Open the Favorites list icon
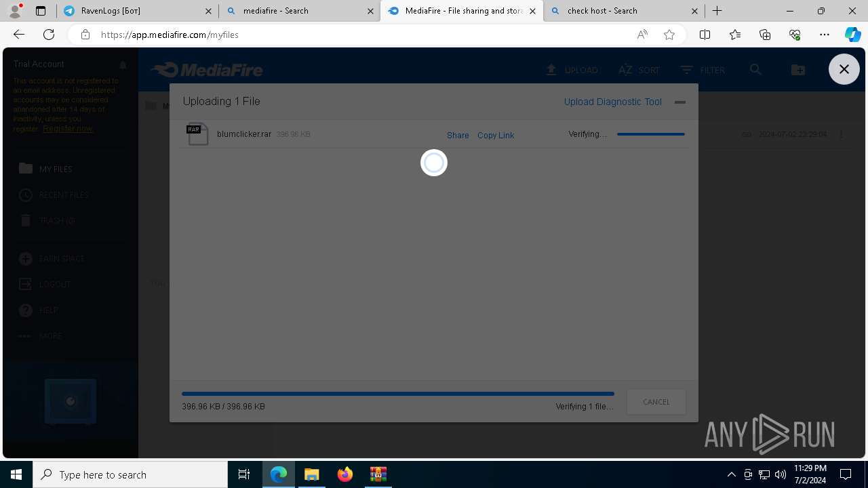This screenshot has height=488, width=868. pos(735,35)
